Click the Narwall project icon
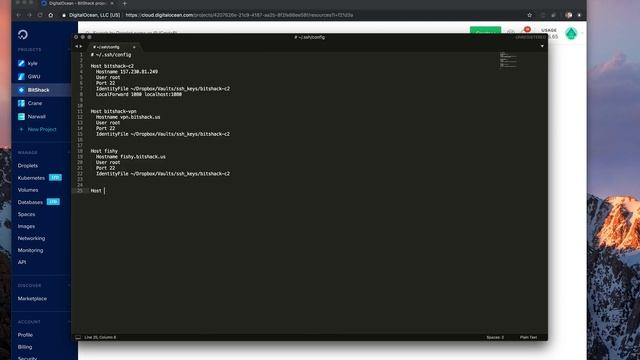Image resolution: width=640 pixels, height=360 pixels. 21,116
